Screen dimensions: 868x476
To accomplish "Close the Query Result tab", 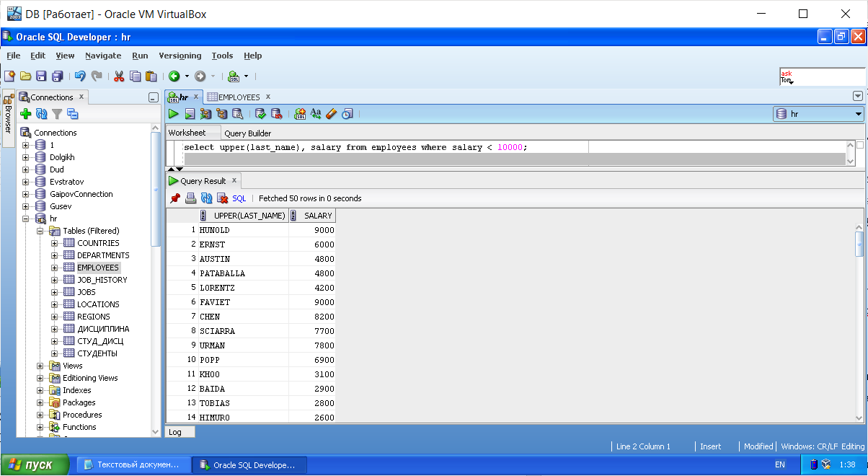I will pyautogui.click(x=235, y=181).
